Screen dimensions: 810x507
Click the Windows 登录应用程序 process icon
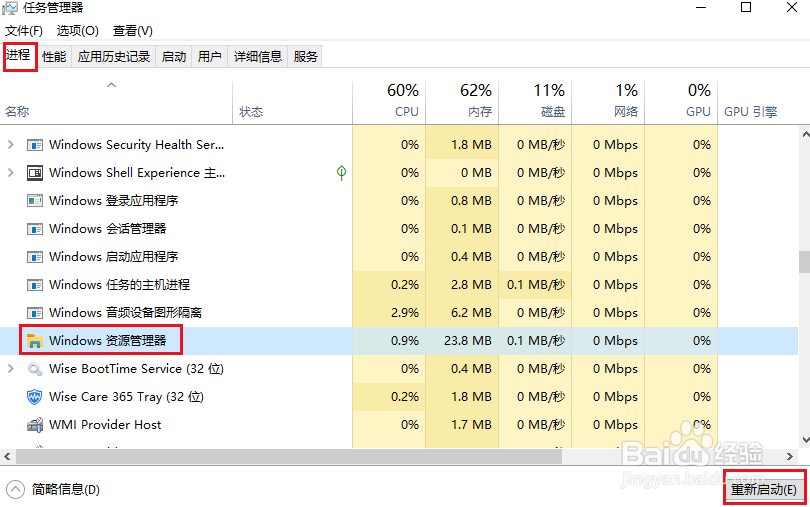click(x=35, y=201)
